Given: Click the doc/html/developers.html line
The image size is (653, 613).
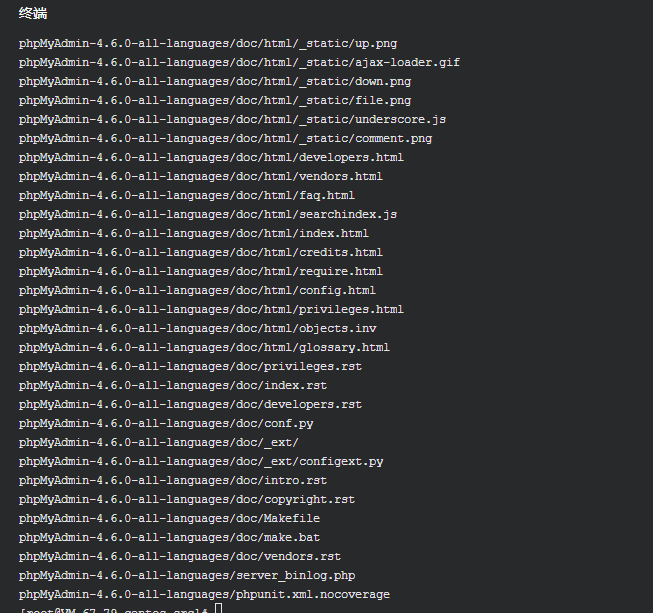Looking at the screenshot, I should pyautogui.click(x=211, y=158).
